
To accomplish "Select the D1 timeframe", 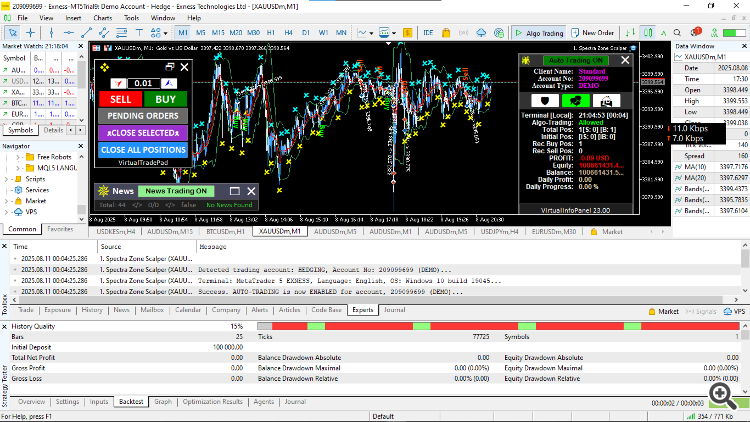I will click(306, 33).
